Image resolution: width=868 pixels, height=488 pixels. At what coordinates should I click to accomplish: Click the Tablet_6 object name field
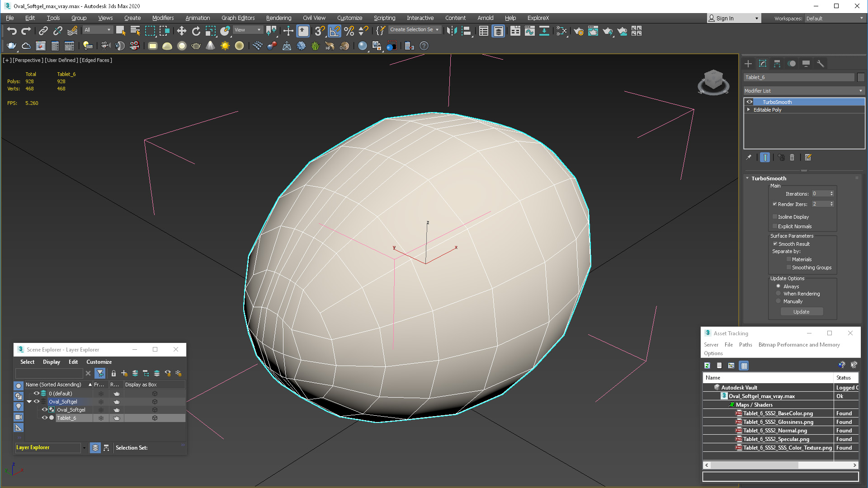click(x=799, y=77)
